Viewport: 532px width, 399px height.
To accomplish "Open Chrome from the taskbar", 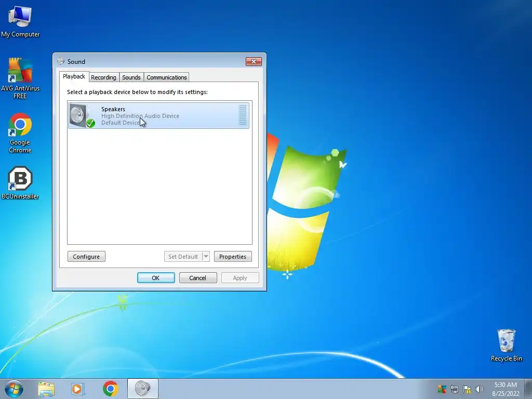I will tap(110, 389).
